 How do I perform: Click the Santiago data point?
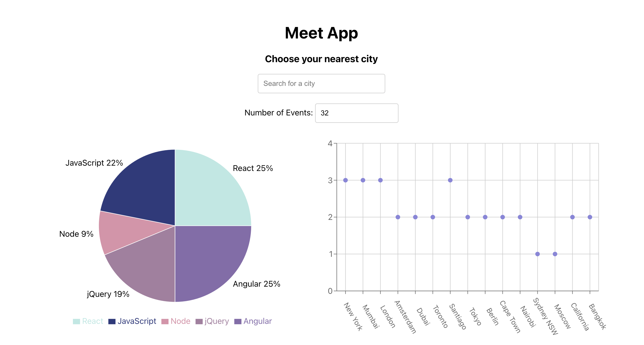tap(450, 180)
